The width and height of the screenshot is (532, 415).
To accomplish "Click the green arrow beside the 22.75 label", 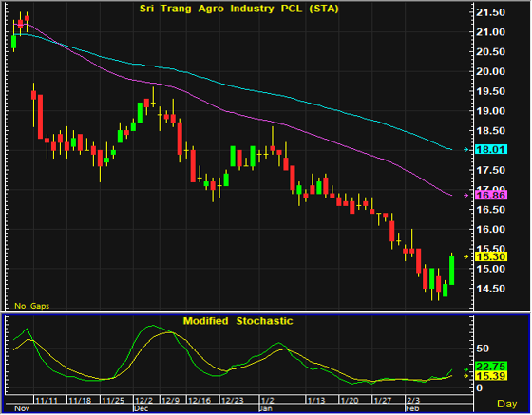I will coord(466,369).
